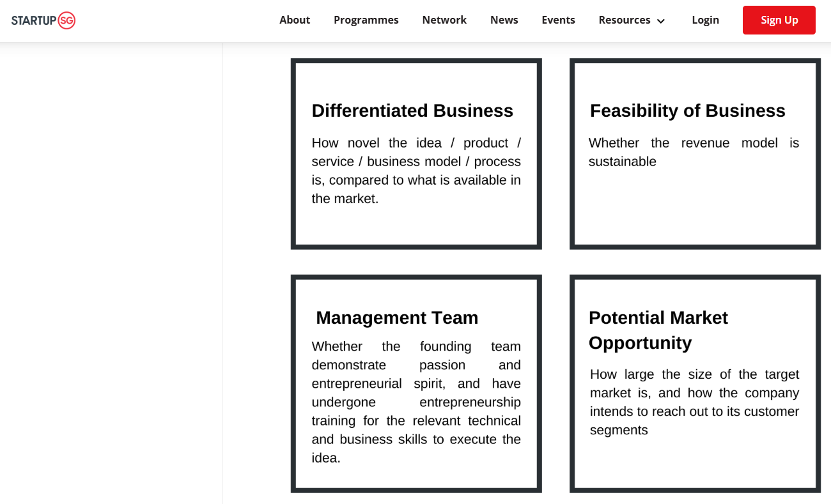831x504 pixels.
Task: Click the Login link
Action: point(705,20)
